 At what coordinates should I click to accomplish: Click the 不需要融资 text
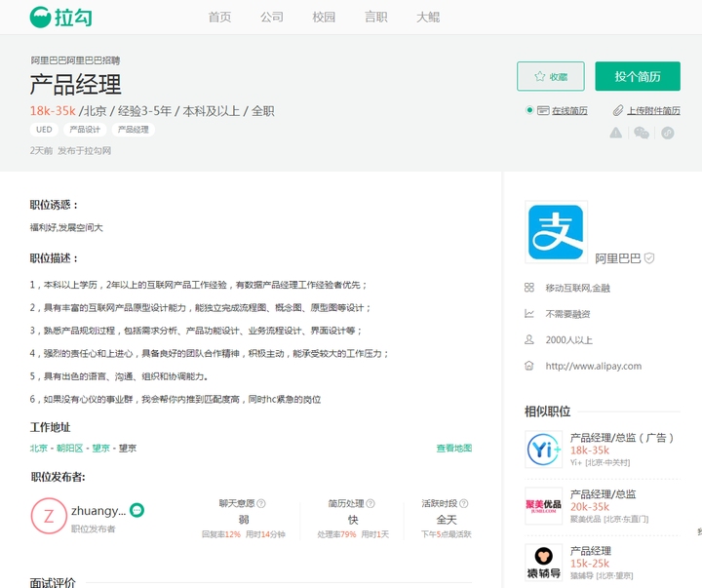click(x=567, y=314)
